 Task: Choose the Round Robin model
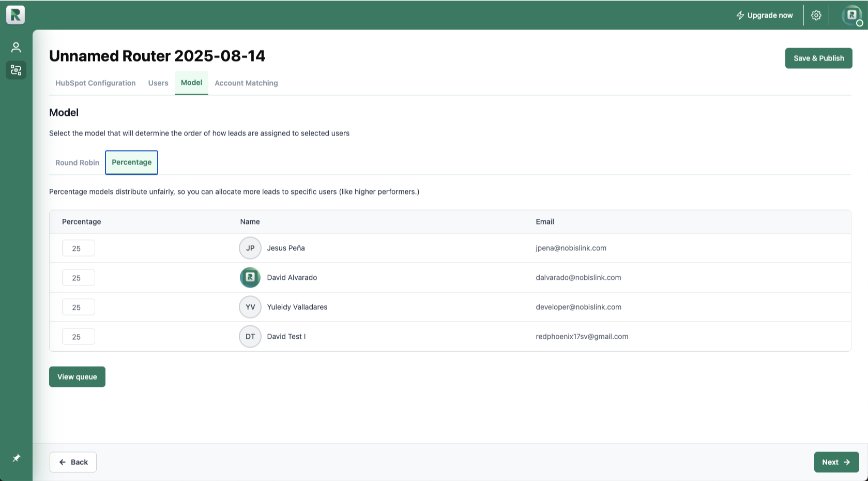tap(77, 163)
